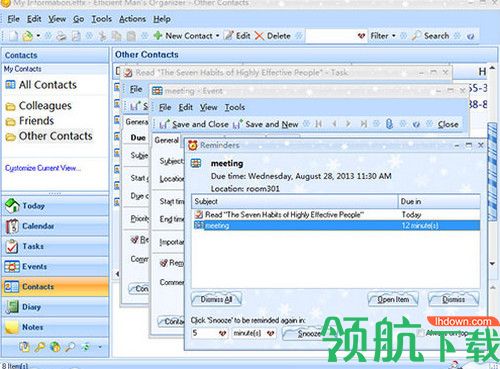Select the highlighted Contacts navigation button

[55, 287]
